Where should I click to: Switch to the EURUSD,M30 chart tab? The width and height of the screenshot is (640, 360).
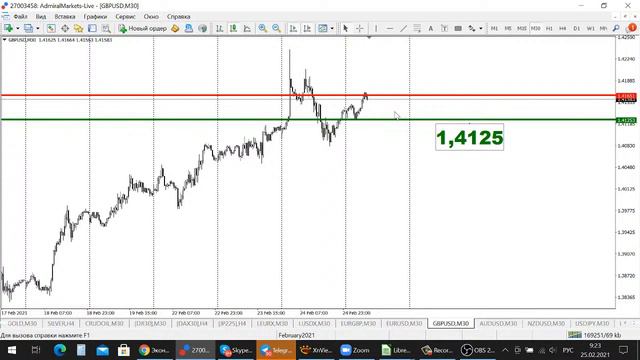point(404,323)
